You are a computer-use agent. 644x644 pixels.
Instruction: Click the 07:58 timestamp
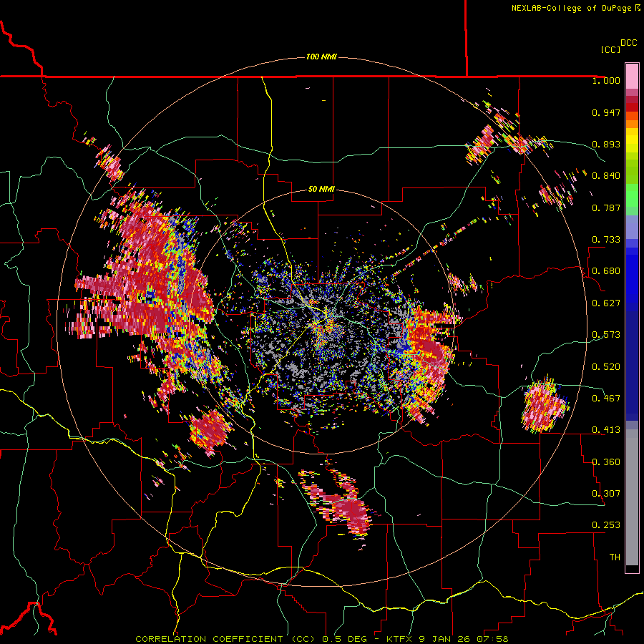tap(492, 639)
